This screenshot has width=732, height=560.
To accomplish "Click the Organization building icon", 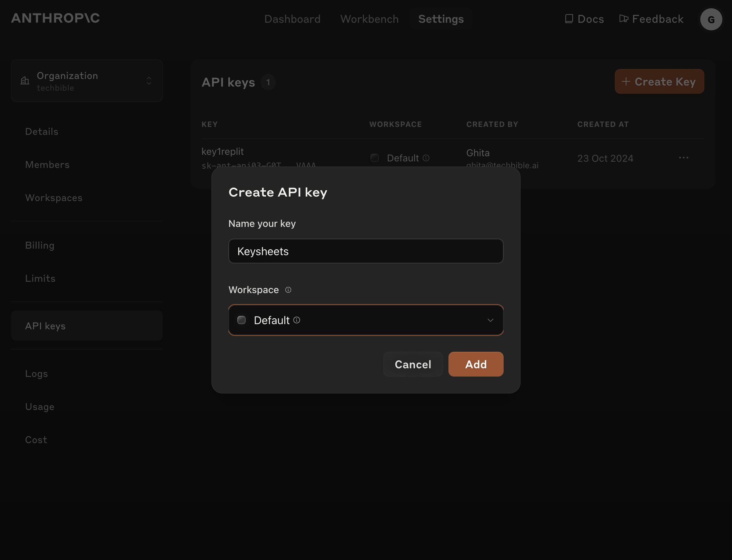I will pos(25,81).
